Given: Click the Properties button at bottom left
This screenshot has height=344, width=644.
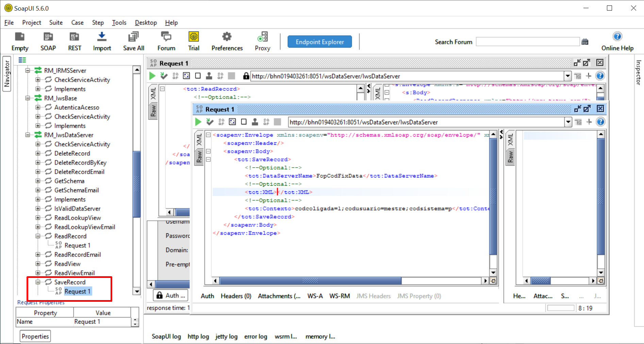Looking at the screenshot, I should tap(35, 336).
